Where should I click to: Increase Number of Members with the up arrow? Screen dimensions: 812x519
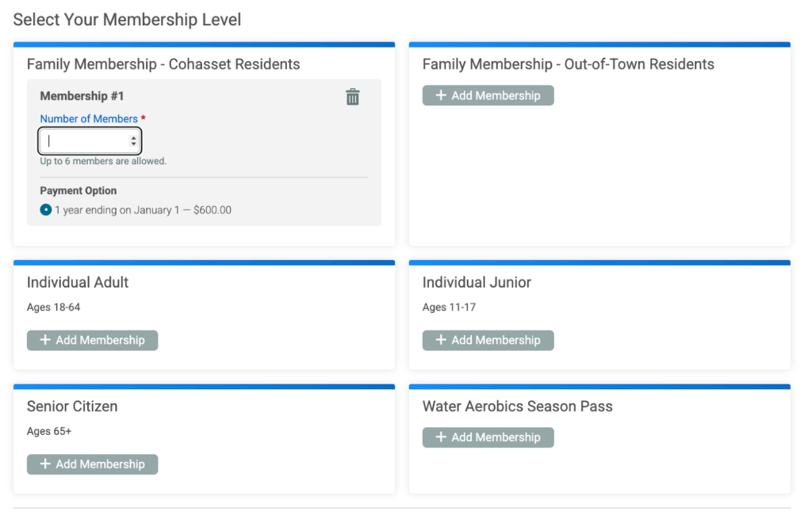[x=133, y=138]
